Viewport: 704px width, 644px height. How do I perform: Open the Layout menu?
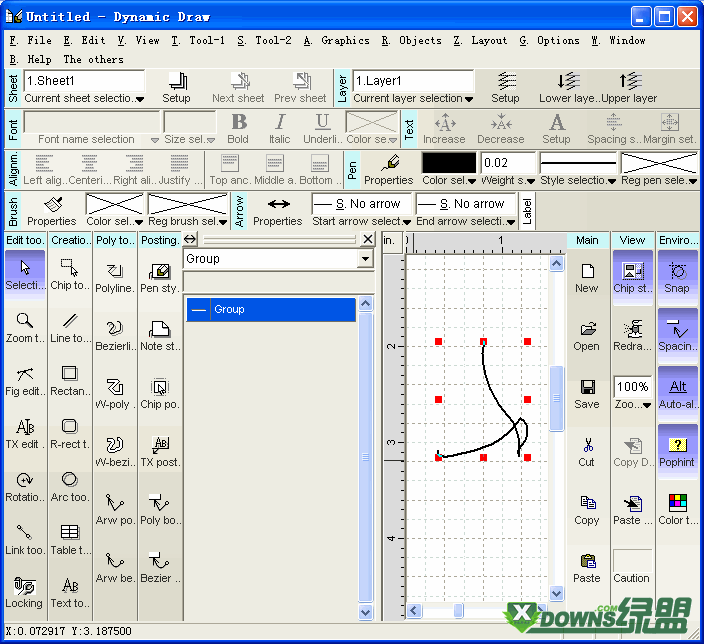coord(480,40)
